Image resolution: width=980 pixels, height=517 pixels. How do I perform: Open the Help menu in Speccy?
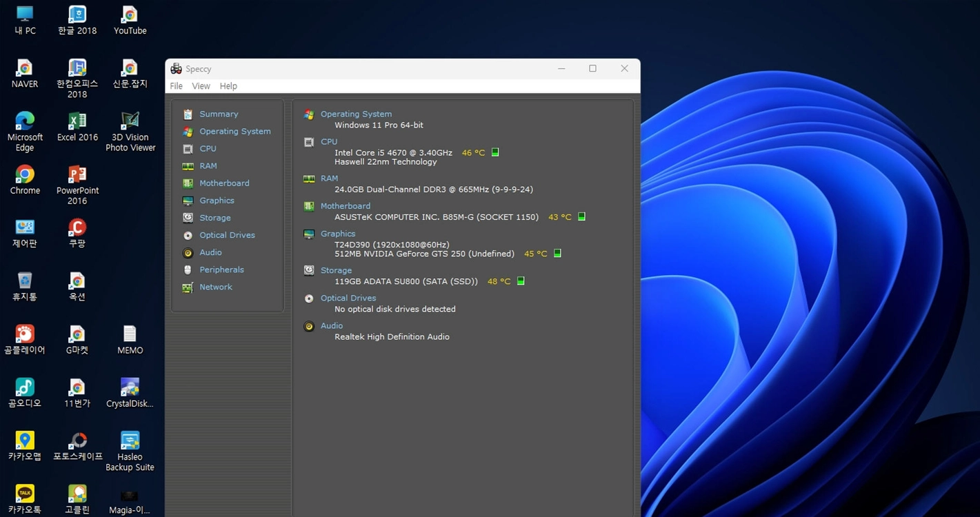point(228,86)
